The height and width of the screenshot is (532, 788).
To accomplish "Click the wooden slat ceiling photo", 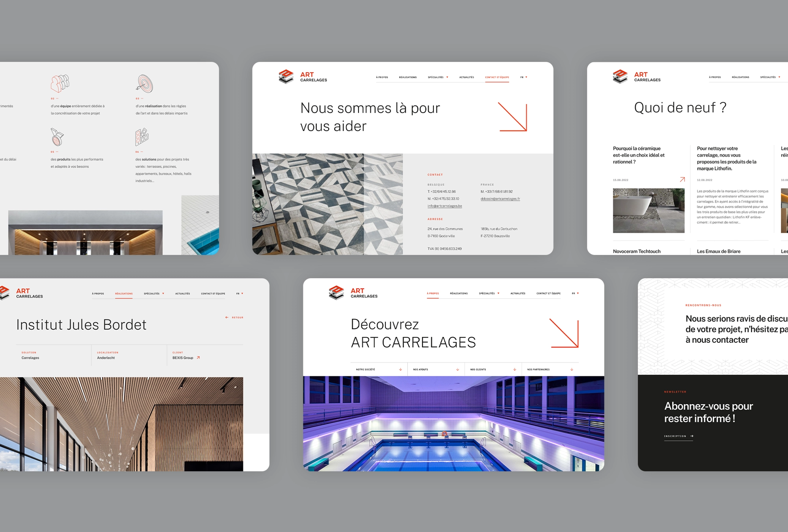I will [x=121, y=424].
